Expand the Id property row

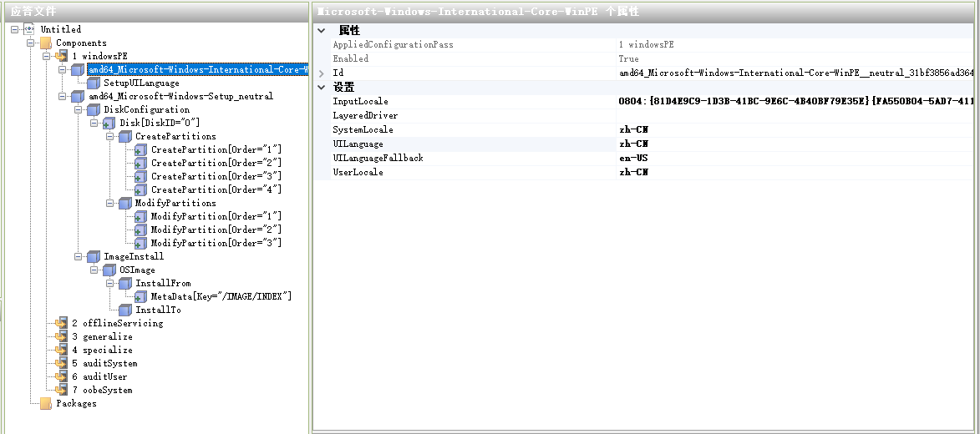tap(322, 73)
